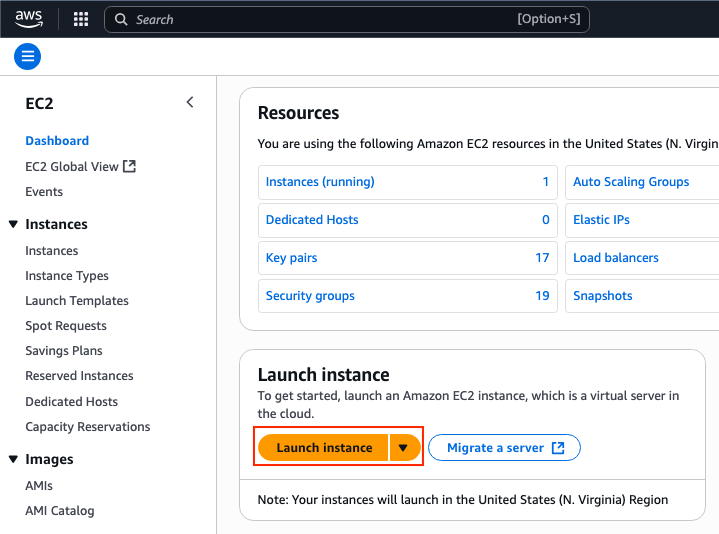Click the external link icon beside EC2 Global View

130,166
